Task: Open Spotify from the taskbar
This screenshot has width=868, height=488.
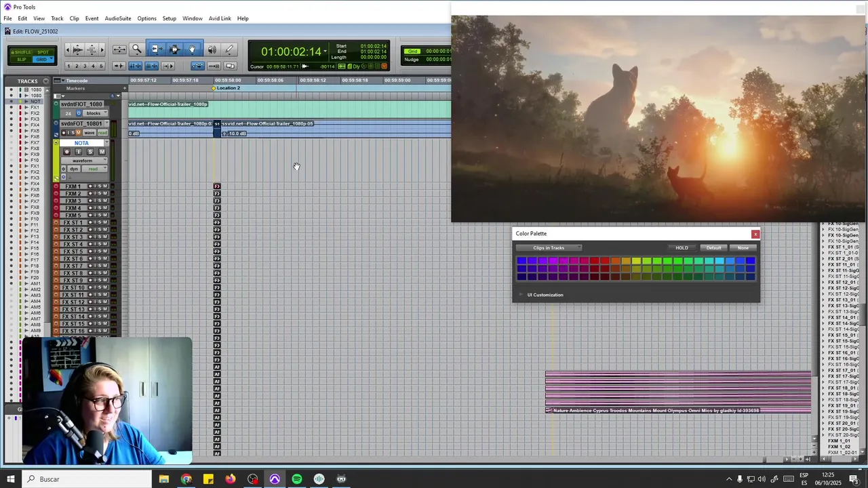Action: [297, 479]
